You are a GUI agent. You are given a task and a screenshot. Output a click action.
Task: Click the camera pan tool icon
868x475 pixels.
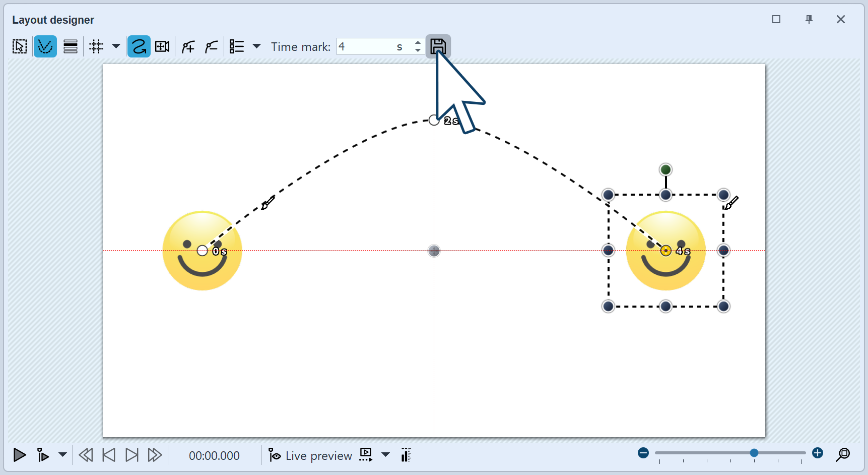(162, 46)
